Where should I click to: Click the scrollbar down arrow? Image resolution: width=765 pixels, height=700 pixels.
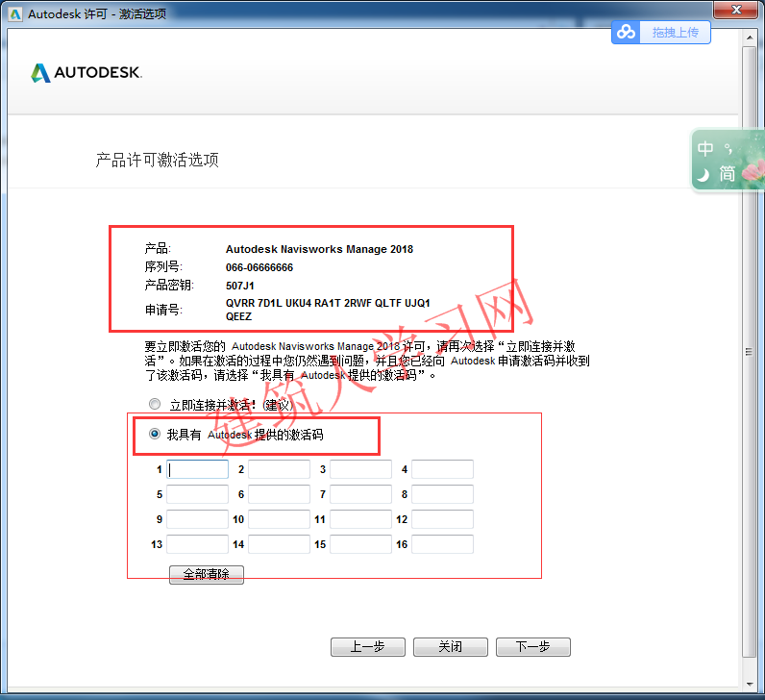[x=750, y=685]
